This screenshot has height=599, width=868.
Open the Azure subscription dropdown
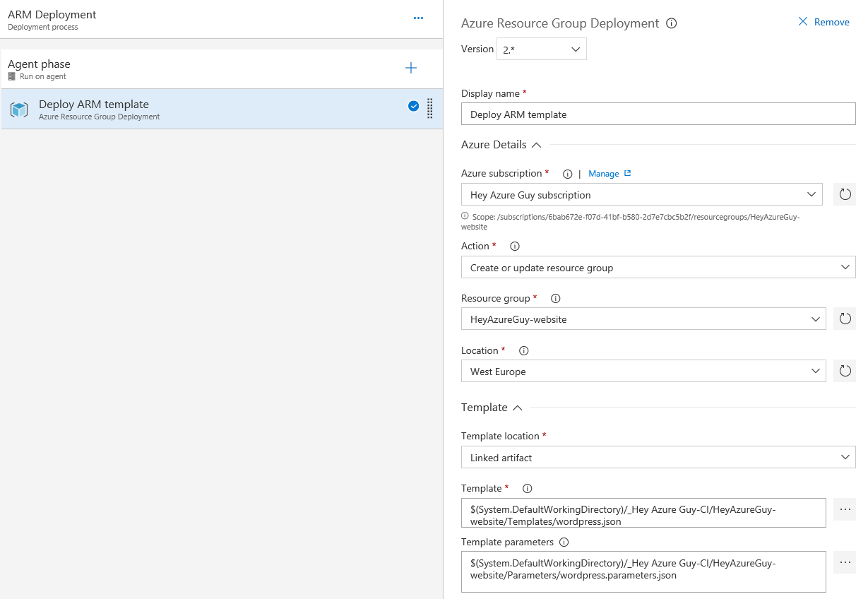click(x=642, y=194)
